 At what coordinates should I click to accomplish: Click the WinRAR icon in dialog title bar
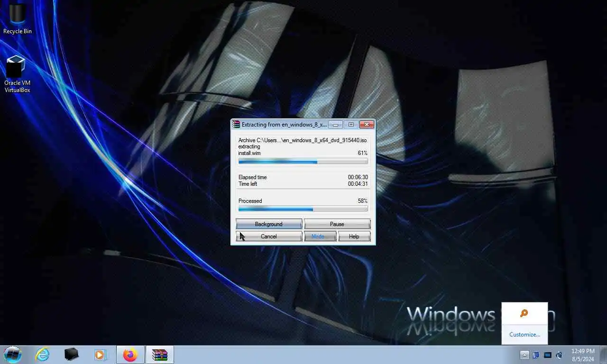tap(236, 125)
